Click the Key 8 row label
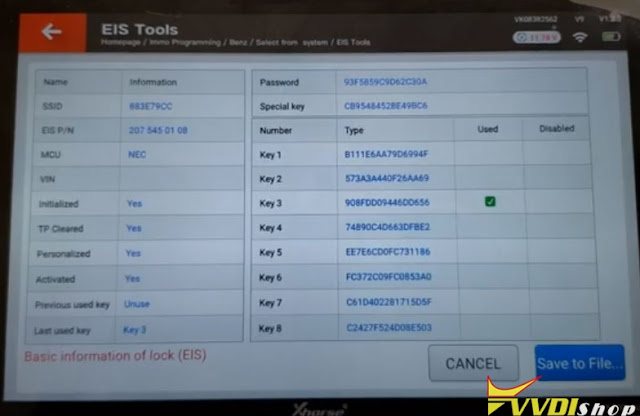This screenshot has width=640, height=416. click(x=270, y=328)
